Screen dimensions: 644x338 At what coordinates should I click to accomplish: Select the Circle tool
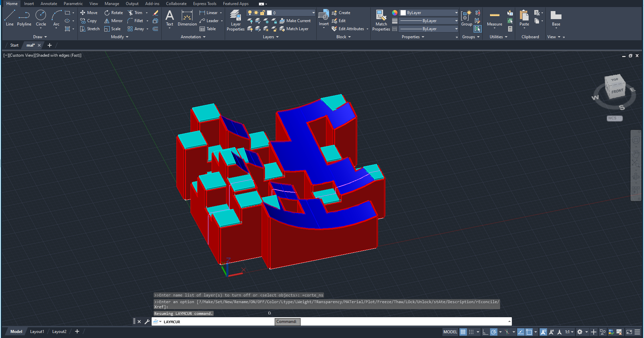click(41, 18)
